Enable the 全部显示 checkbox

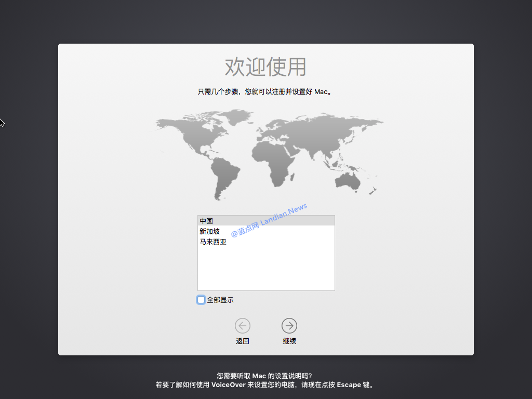tap(201, 300)
